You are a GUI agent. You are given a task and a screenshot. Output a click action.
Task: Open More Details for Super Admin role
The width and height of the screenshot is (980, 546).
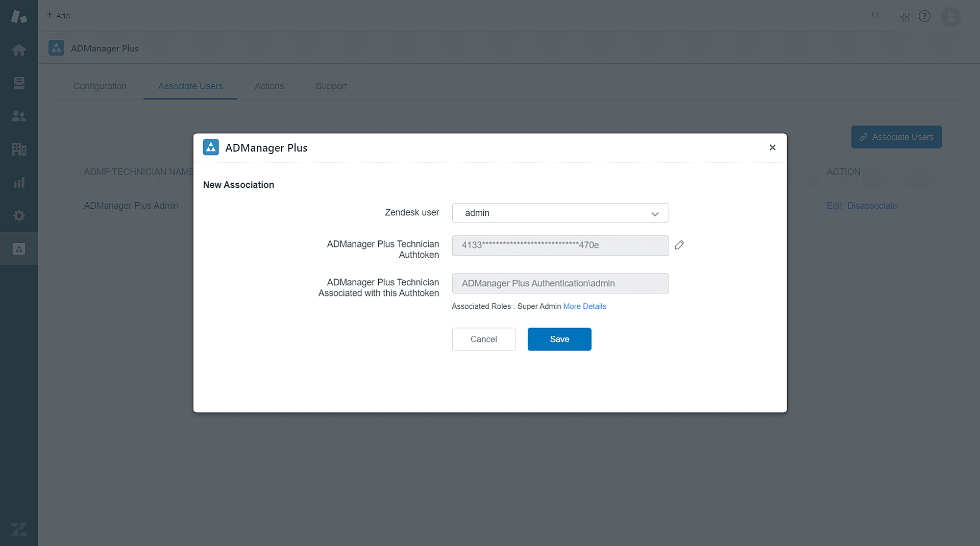point(584,306)
